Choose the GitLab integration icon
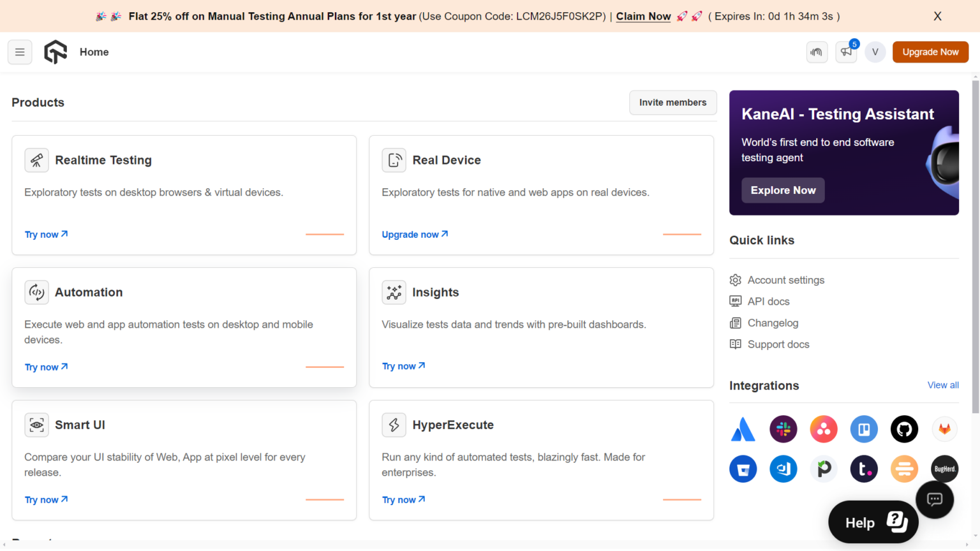 [x=944, y=429]
